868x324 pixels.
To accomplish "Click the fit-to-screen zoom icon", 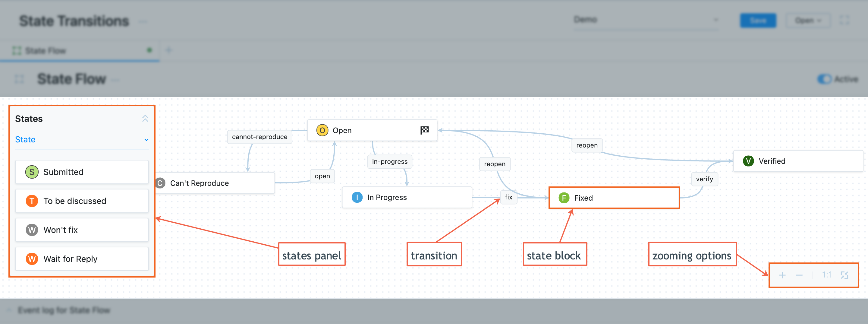I will 844,275.
